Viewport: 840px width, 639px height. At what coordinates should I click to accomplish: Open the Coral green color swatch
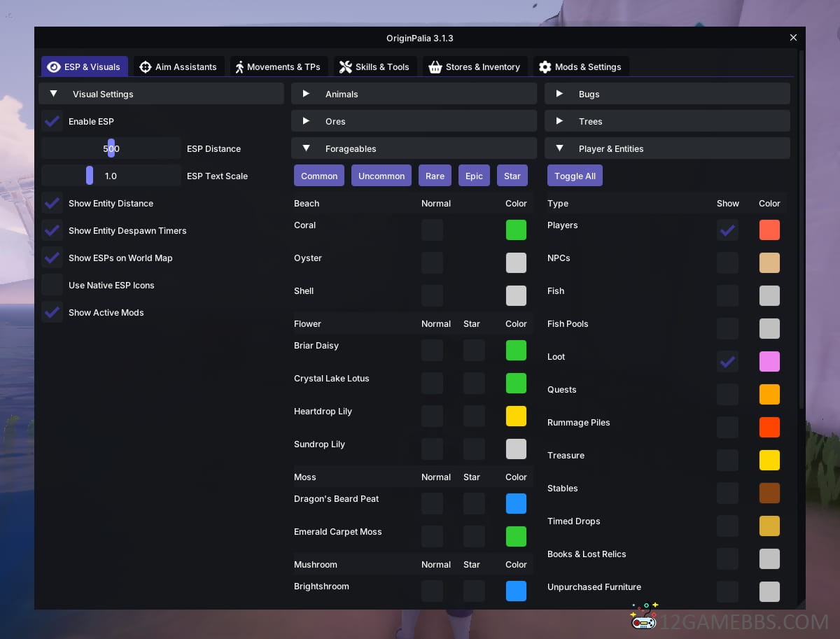click(516, 230)
